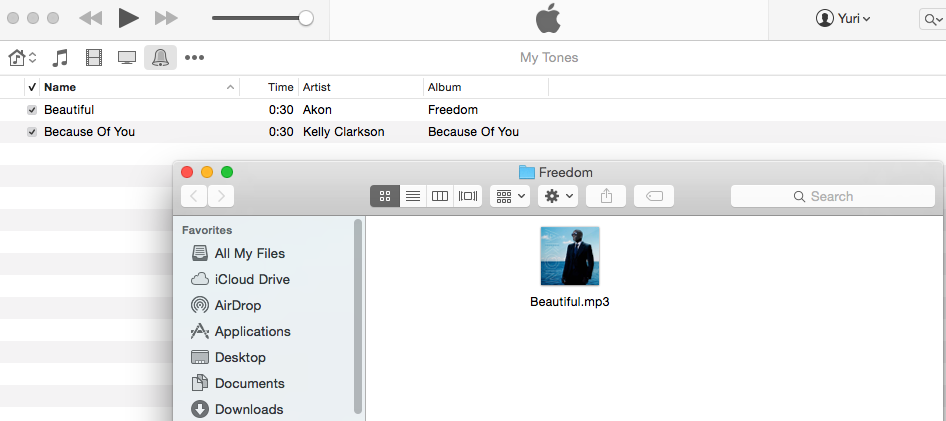
Task: Click the Because Of You album cell
Action: [x=473, y=131]
